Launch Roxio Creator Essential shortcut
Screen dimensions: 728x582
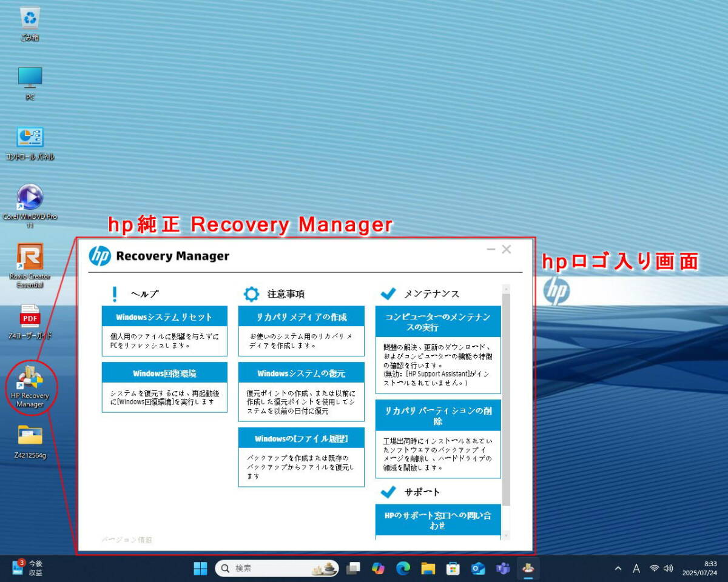click(x=30, y=266)
